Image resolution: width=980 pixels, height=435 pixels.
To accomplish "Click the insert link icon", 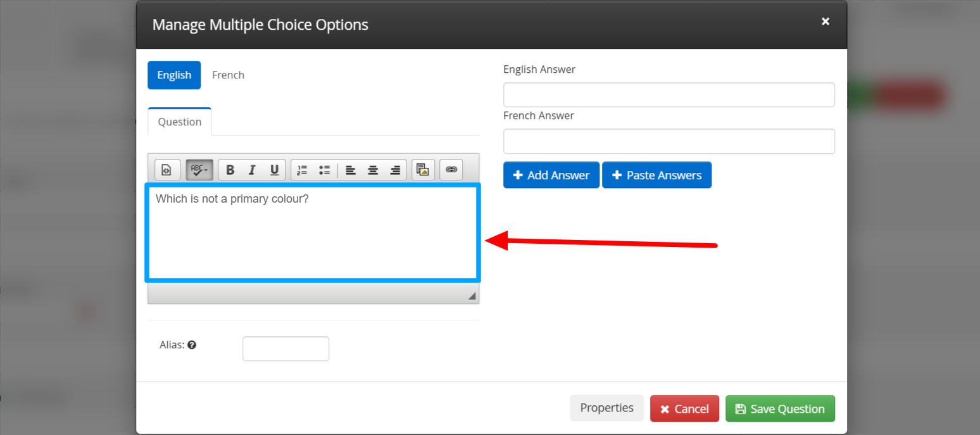I will point(451,170).
